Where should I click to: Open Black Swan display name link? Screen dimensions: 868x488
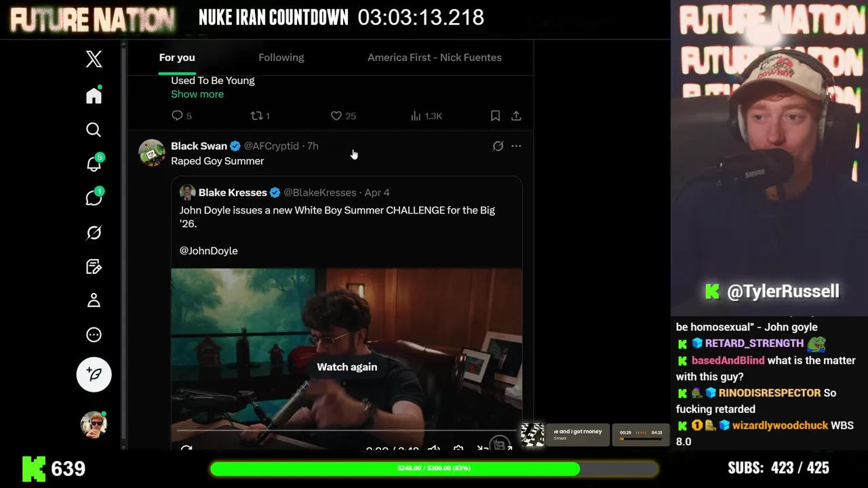point(199,146)
